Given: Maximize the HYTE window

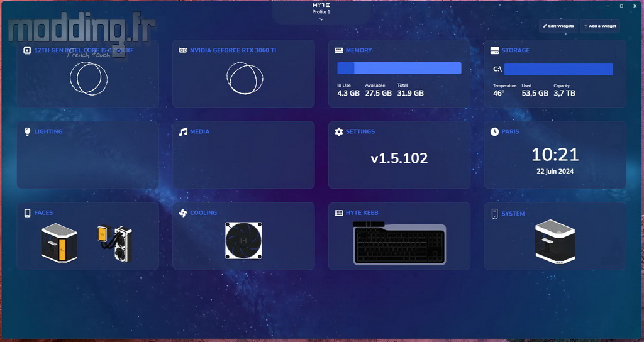Looking at the screenshot, I should (621, 6).
